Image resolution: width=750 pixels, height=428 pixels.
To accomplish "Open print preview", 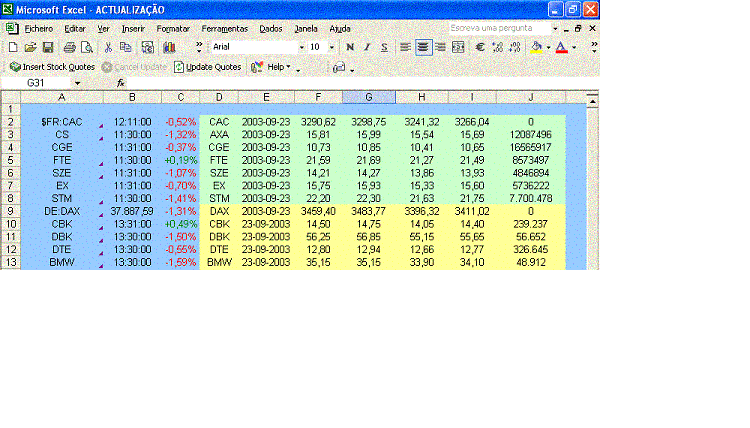I will tap(87, 47).
